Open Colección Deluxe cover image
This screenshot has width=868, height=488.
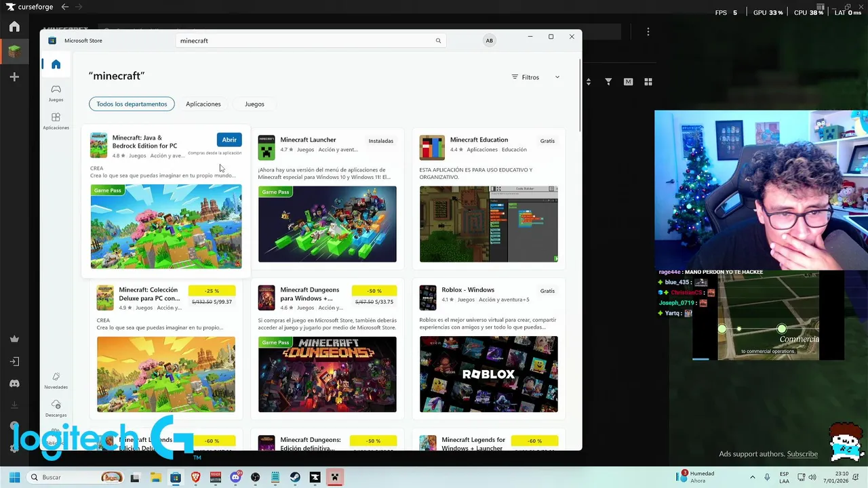click(166, 374)
